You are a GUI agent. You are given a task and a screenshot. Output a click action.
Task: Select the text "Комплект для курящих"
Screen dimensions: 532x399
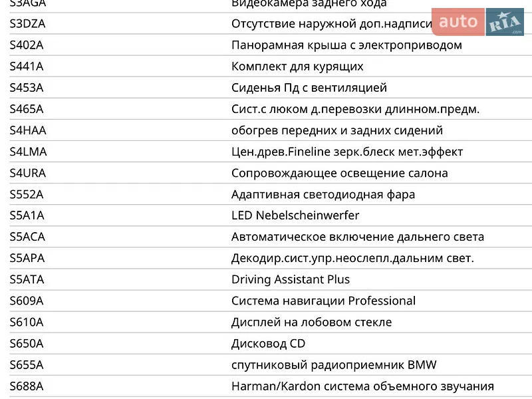pos(297,66)
